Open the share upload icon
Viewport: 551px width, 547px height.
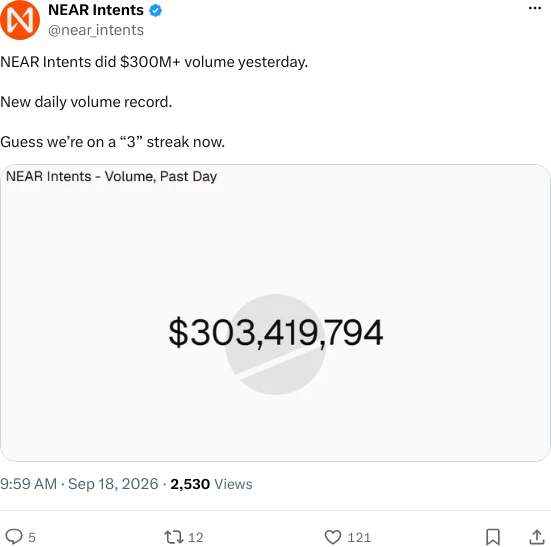537,537
